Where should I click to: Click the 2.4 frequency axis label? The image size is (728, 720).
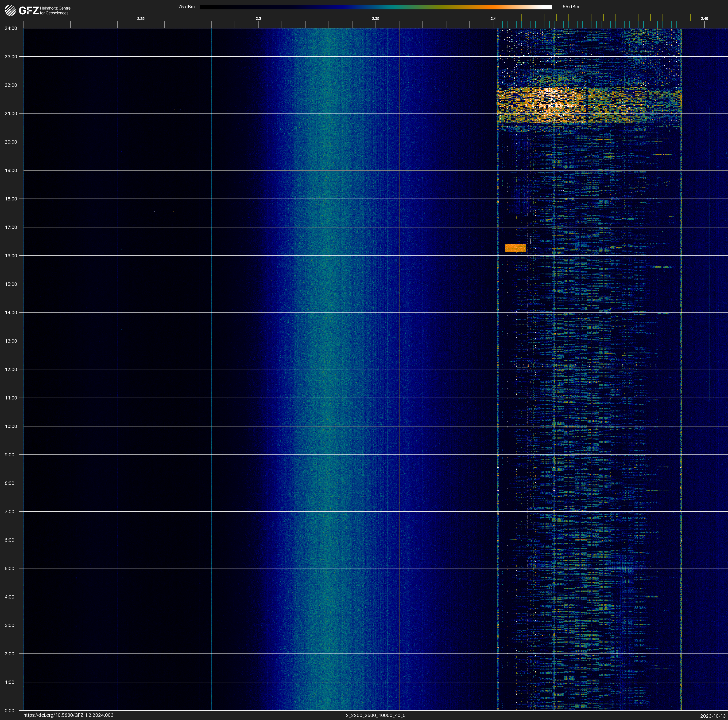coord(493,19)
